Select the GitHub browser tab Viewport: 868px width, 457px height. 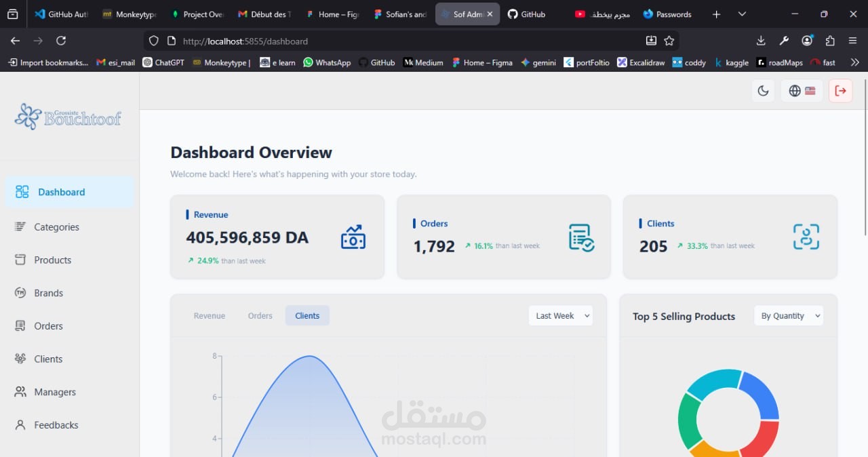(x=528, y=14)
